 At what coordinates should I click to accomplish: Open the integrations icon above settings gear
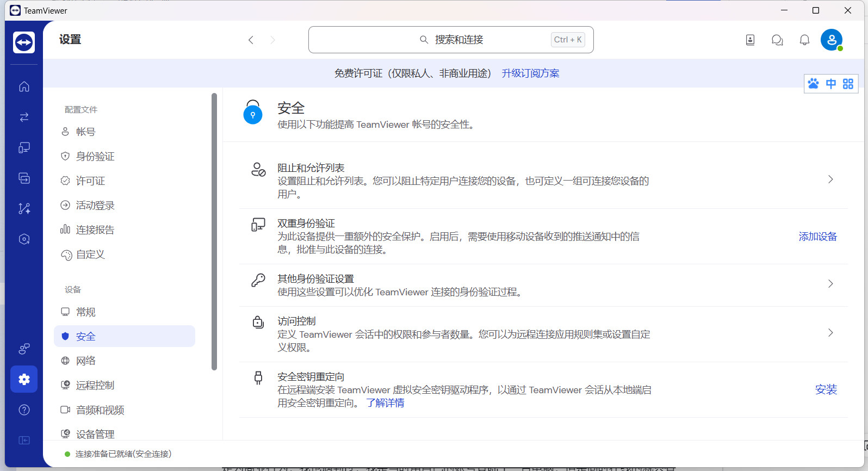(x=24, y=349)
